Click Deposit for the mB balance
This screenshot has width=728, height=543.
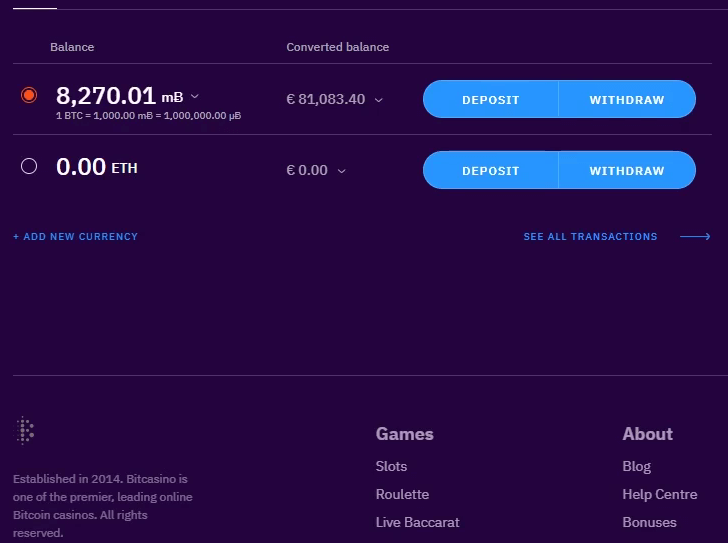tap(491, 99)
